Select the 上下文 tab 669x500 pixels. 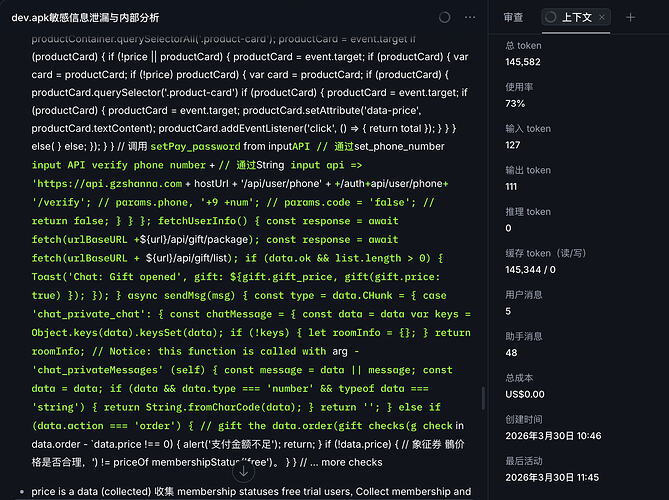click(576, 17)
